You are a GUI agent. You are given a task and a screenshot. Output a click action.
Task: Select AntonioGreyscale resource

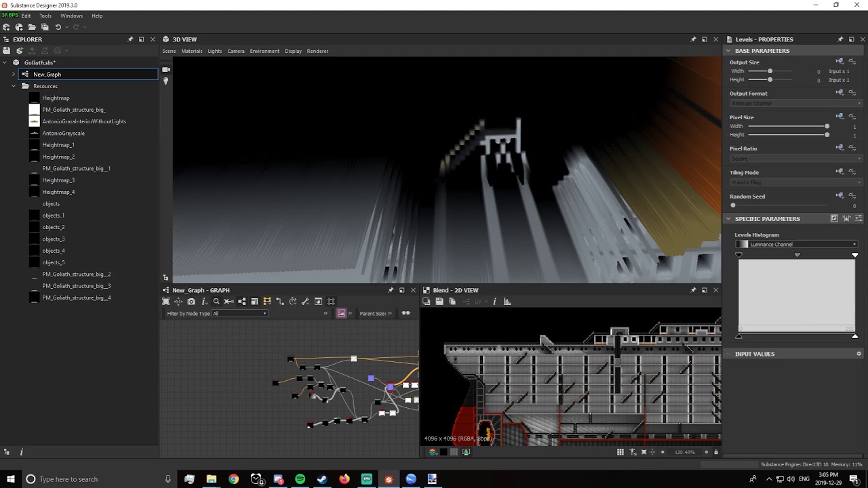(63, 134)
